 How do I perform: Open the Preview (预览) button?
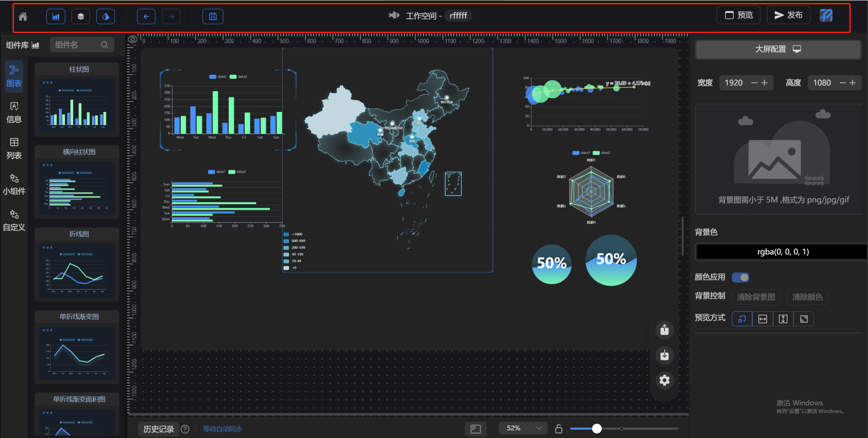739,15
